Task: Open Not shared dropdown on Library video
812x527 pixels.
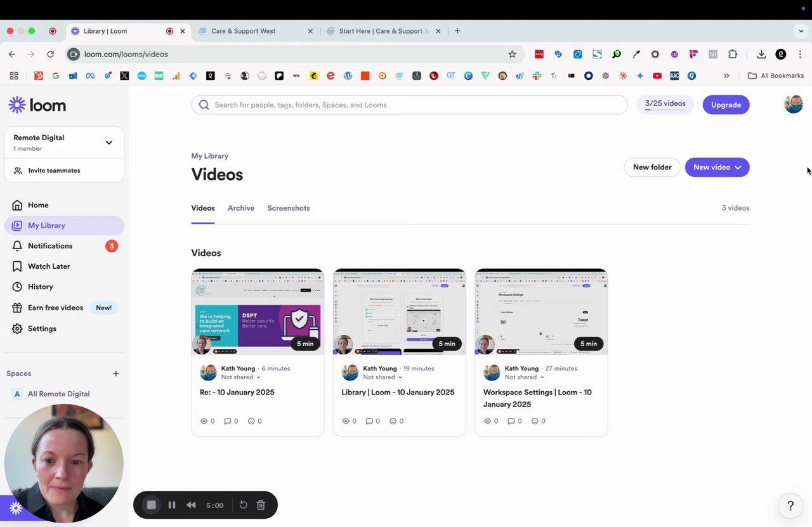Action: [x=383, y=377]
